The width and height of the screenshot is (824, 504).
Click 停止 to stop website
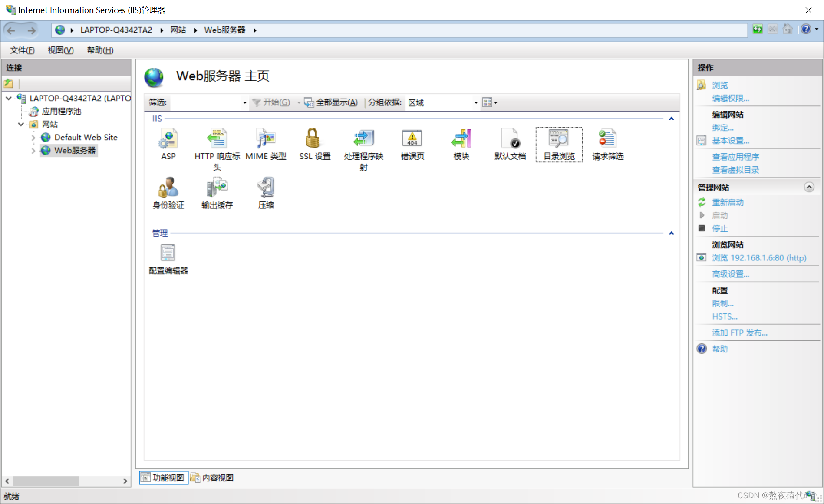pyautogui.click(x=720, y=229)
